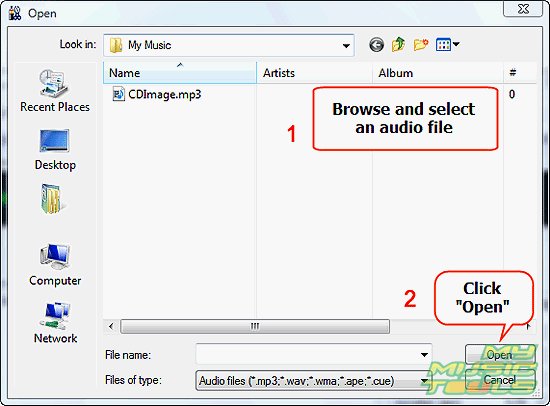Select Network in the places bar

pyautogui.click(x=55, y=323)
